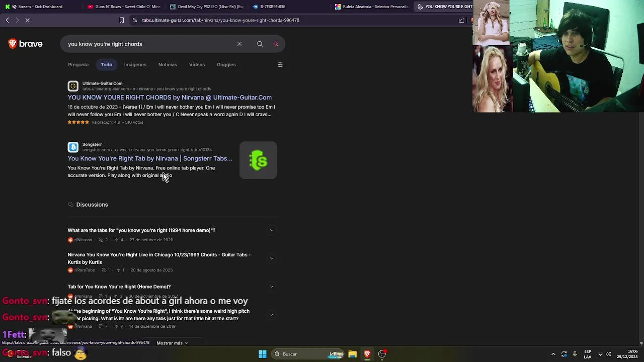
Task: Select the YOU KNOW YOURE RIGHT tab
Action: [444, 7]
